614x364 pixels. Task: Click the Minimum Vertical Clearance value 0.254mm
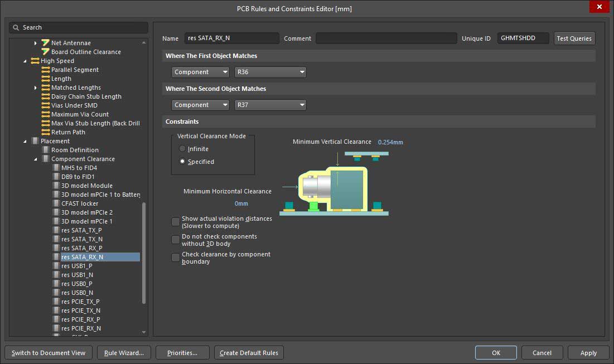(390, 142)
